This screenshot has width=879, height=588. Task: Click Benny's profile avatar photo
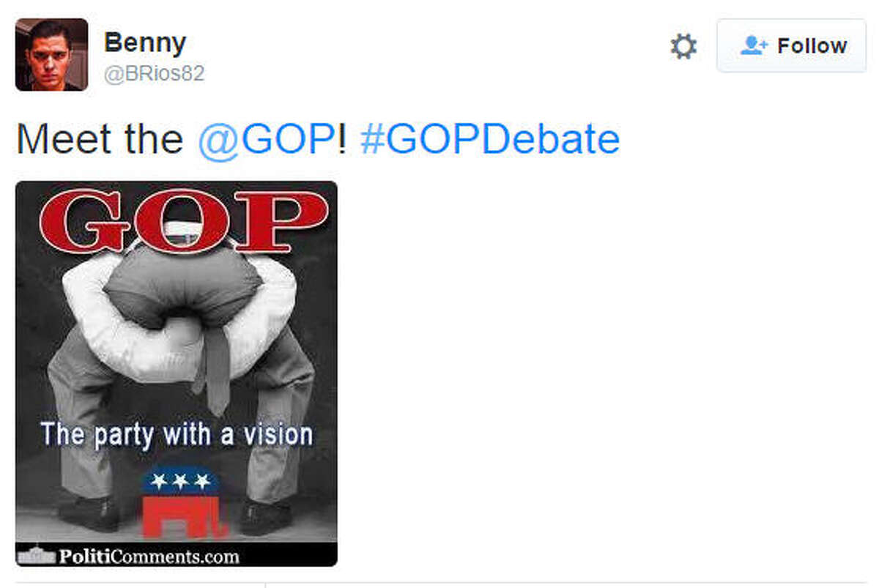point(51,55)
